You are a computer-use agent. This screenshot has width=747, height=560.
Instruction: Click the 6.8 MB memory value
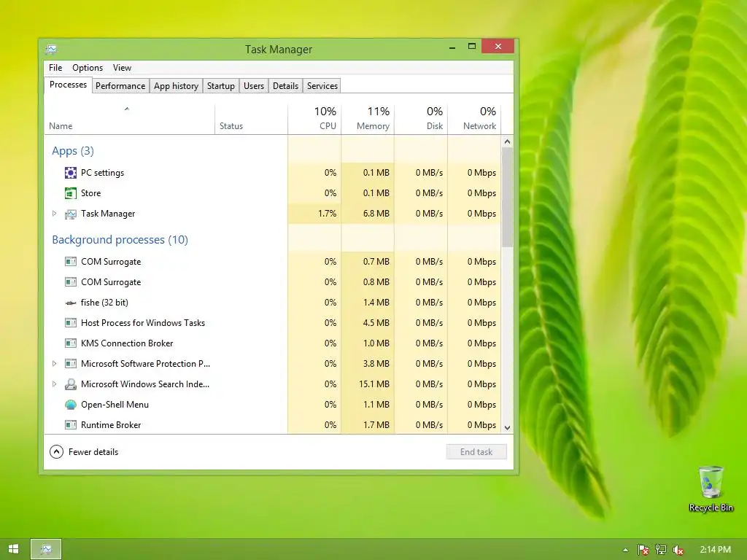(x=376, y=214)
